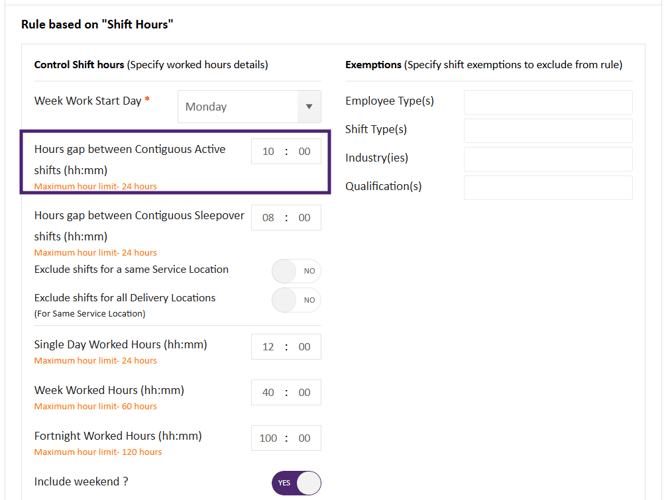This screenshot has height=500, width=670.
Task: Focus the Single Day Worked Hours minutes field
Action: tap(304, 347)
